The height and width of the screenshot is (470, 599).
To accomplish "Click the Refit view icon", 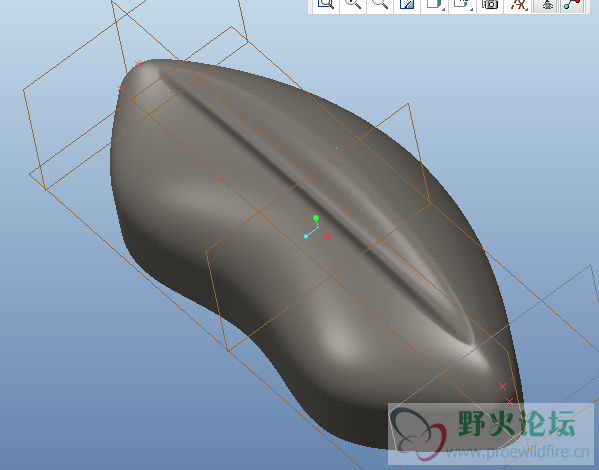I will [326, 5].
